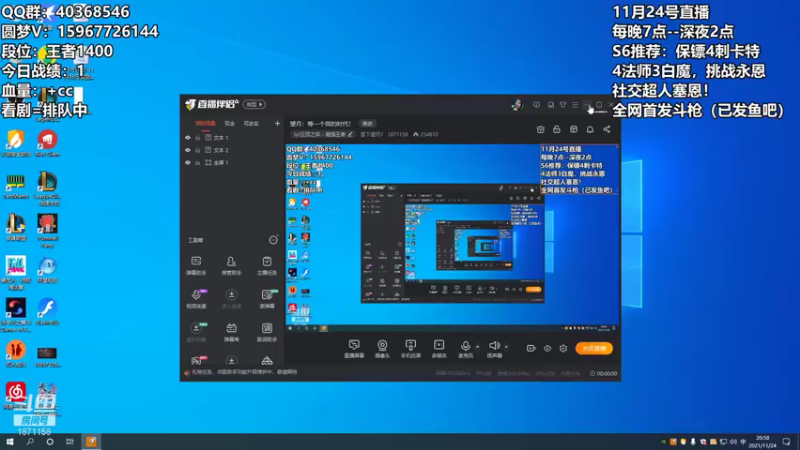800x450 pixels.
Task: Expand the microphone options arrow
Action: pyautogui.click(x=478, y=347)
